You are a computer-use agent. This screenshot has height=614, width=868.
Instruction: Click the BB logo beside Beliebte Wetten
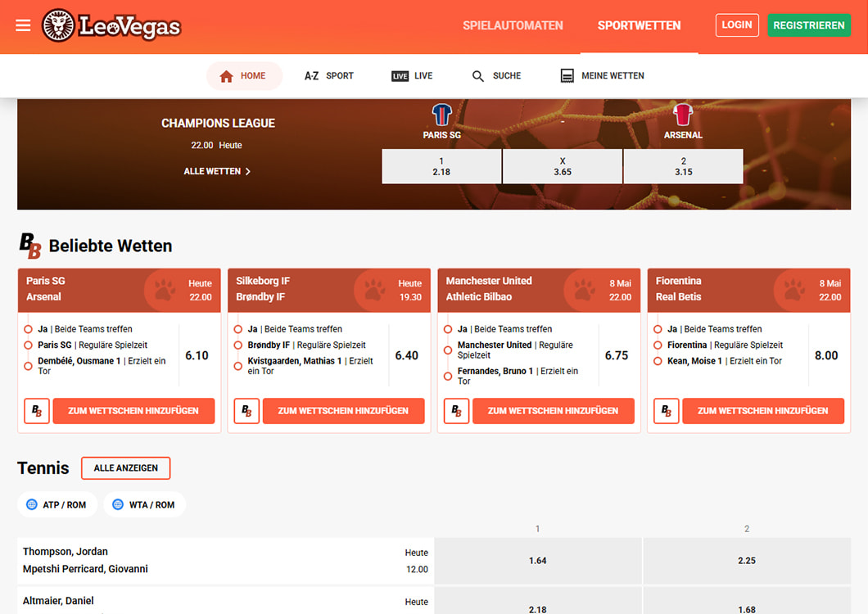(30, 246)
